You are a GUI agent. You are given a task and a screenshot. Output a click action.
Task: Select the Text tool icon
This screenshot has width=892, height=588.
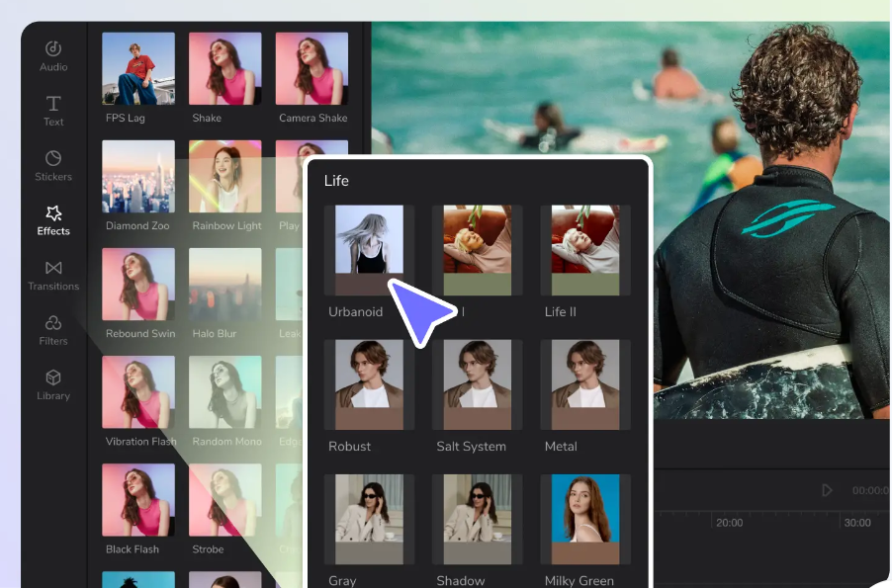(53, 104)
